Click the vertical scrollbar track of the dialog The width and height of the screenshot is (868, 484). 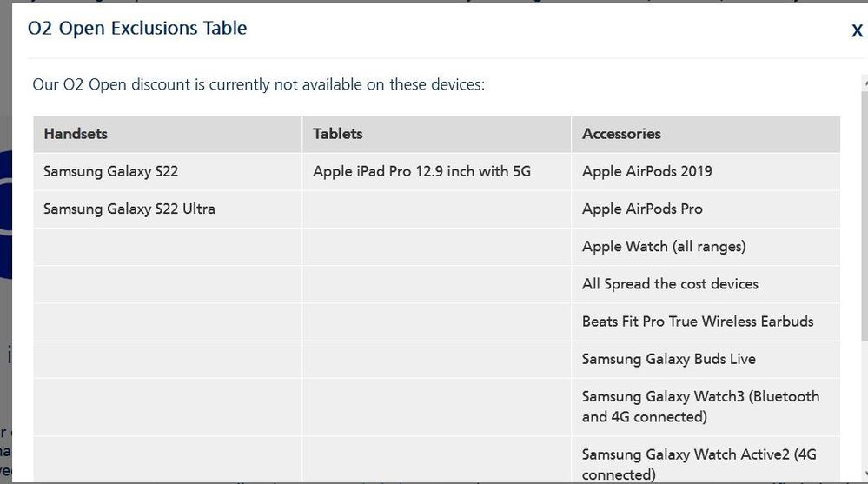click(x=865, y=277)
